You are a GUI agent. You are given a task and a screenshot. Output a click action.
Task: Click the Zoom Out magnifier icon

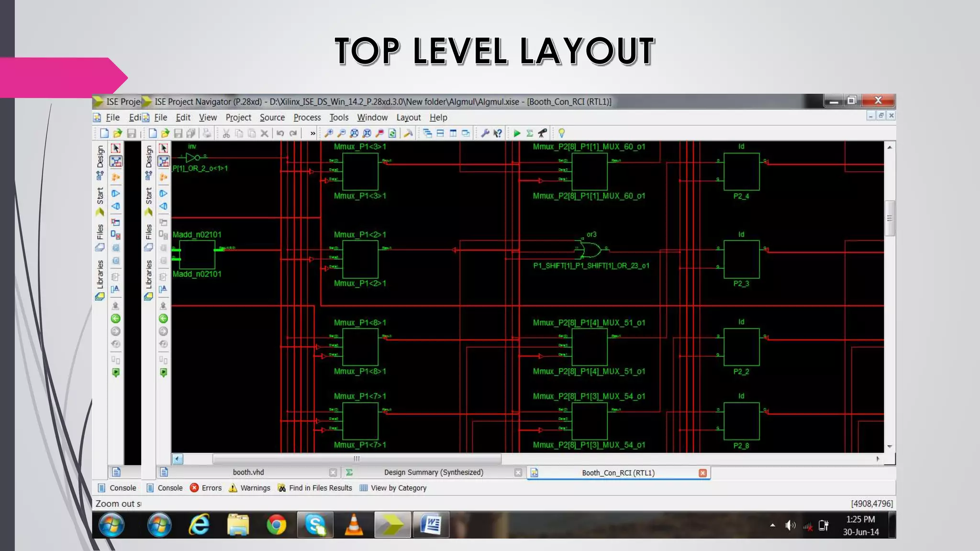coord(341,133)
